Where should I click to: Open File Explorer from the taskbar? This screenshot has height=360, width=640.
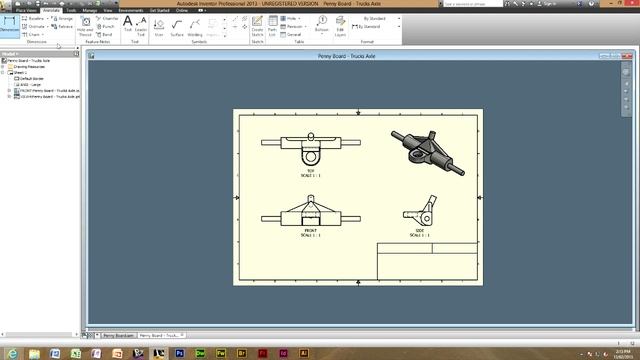[34, 353]
